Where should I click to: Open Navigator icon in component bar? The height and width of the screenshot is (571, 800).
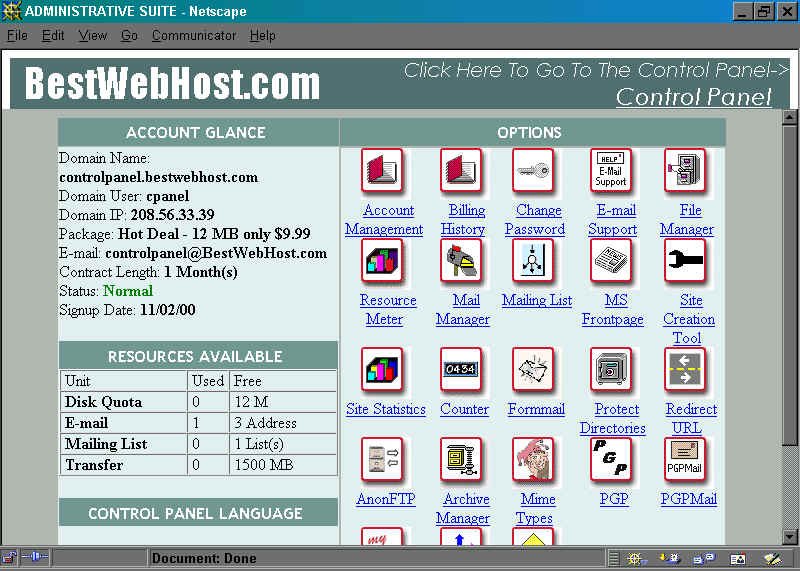tap(635, 559)
